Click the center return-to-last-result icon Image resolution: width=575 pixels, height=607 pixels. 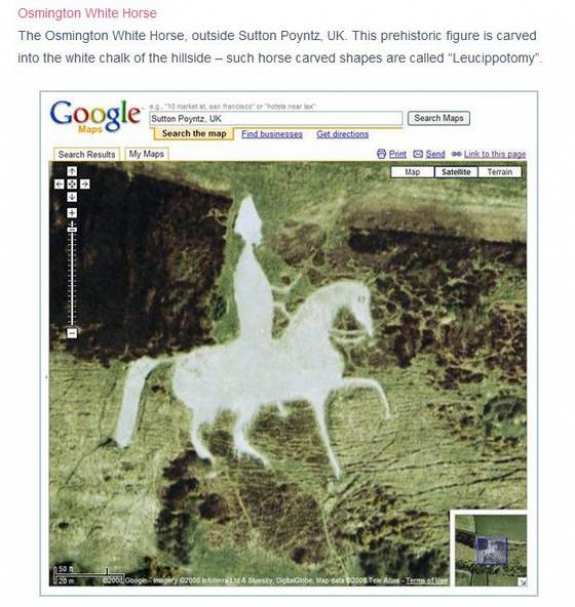[x=72, y=184]
